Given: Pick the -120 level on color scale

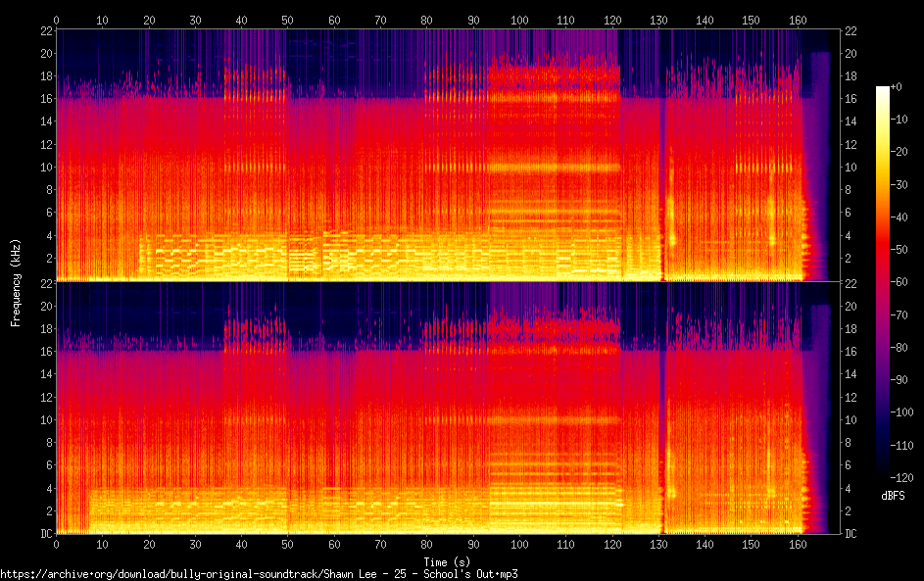Looking at the screenshot, I should pyautogui.click(x=902, y=477).
